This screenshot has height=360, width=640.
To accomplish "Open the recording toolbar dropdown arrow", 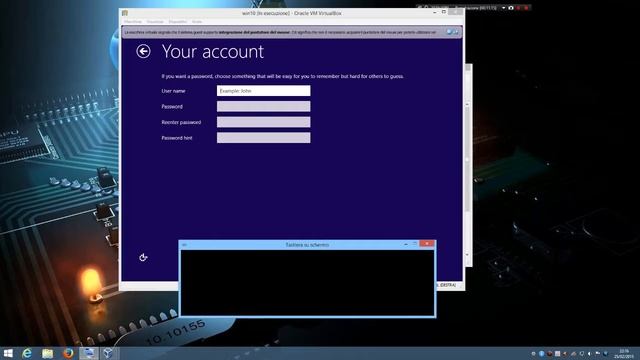I will point(503,8).
